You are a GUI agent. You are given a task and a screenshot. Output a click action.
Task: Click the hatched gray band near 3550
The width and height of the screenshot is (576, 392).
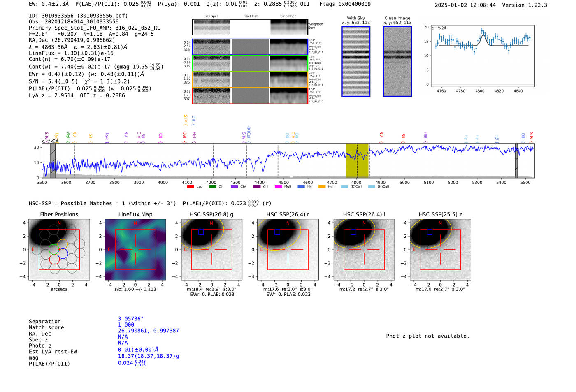pyautogui.click(x=53, y=160)
